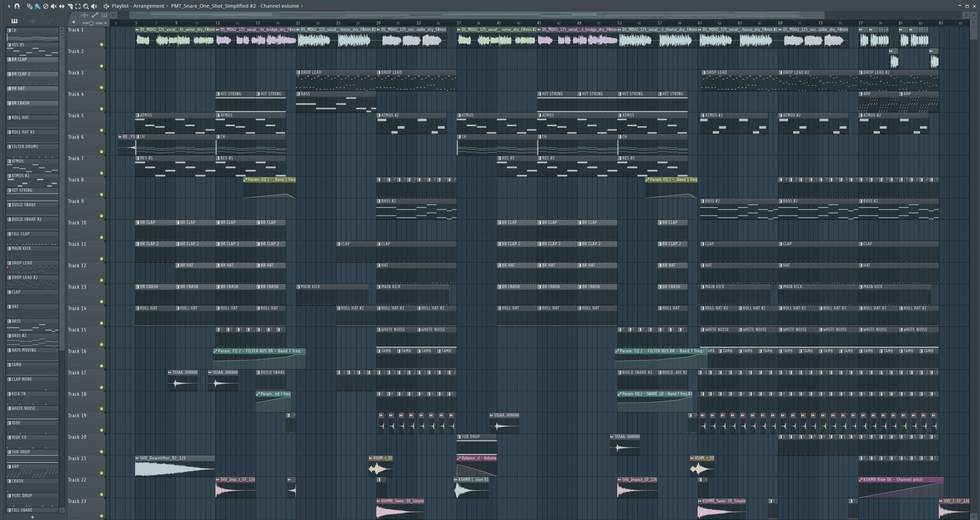
Task: Open menu of SUB DROP clip on Track 20
Action: tap(459, 437)
